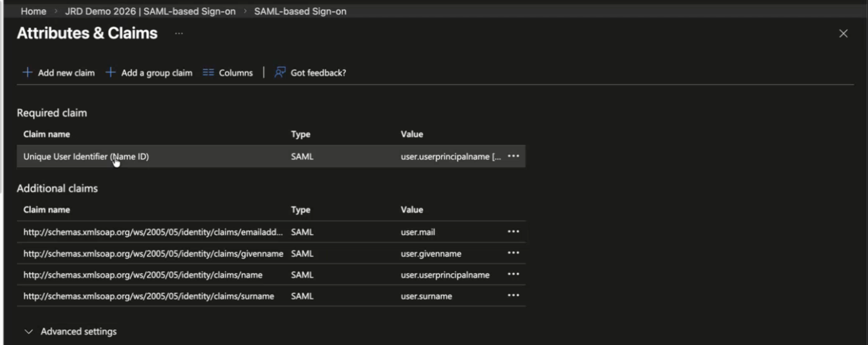Open more options for the user.surname claim
This screenshot has width=868, height=345.
click(513, 295)
